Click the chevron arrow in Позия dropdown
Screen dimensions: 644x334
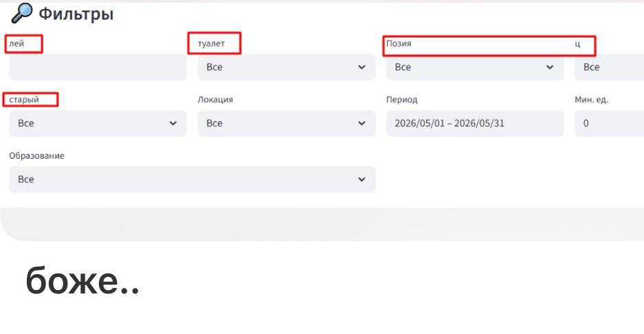click(x=550, y=67)
